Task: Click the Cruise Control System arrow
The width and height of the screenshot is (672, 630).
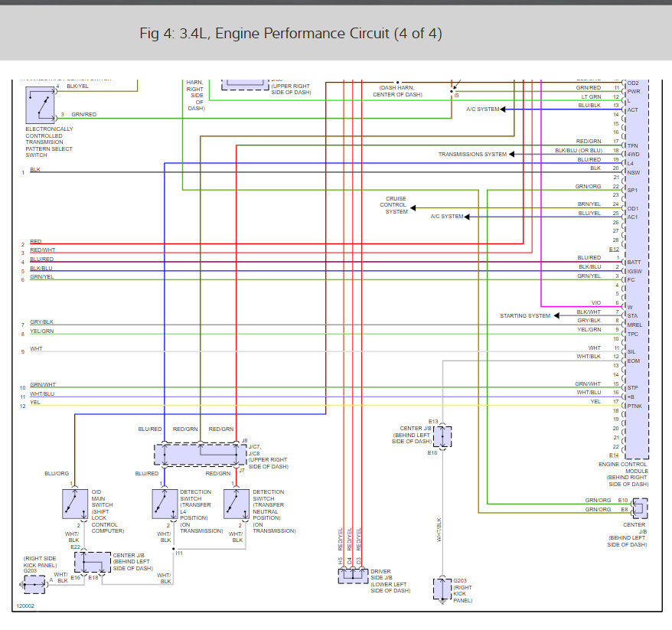Action: coord(413,208)
